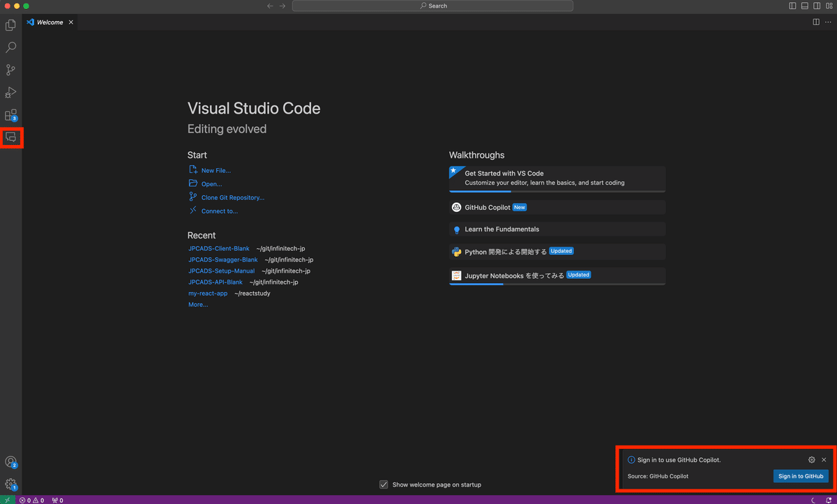Image resolution: width=837 pixels, height=504 pixels.
Task: Open the GitHub Copilot walkthrough
Action: coord(557,207)
